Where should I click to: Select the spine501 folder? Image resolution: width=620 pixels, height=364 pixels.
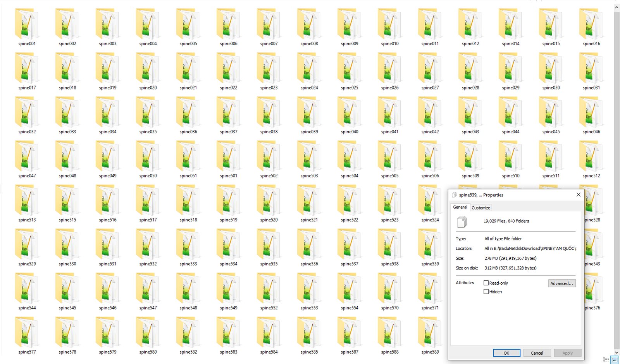pyautogui.click(x=228, y=156)
